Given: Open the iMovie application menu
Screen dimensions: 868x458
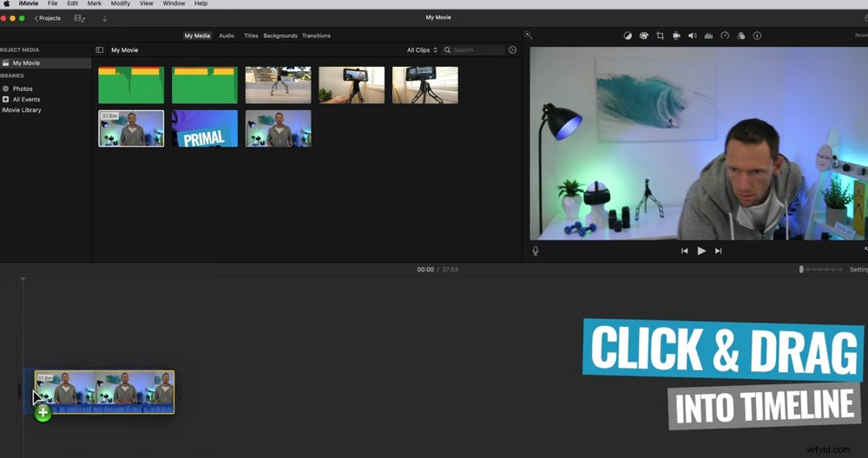Looking at the screenshot, I should [x=29, y=3].
